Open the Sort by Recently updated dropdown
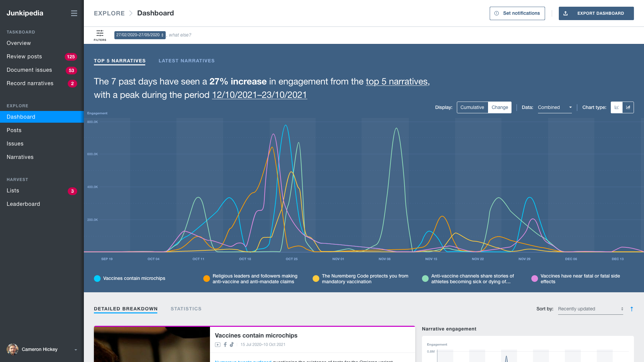Image resolution: width=644 pixels, height=362 pixels. pyautogui.click(x=590, y=309)
